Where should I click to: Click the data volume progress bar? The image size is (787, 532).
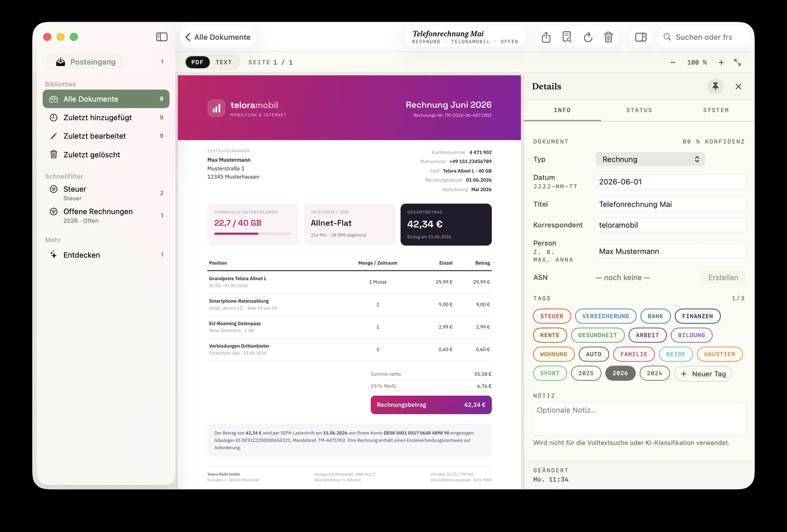[x=253, y=234]
